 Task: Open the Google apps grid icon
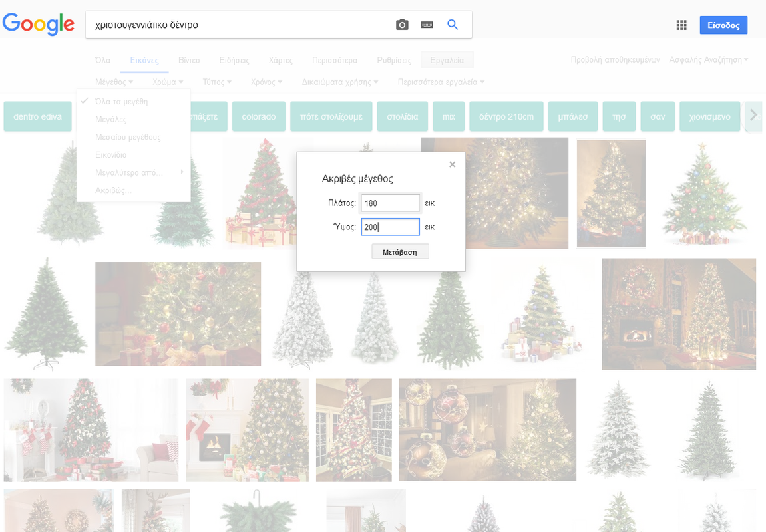click(681, 25)
